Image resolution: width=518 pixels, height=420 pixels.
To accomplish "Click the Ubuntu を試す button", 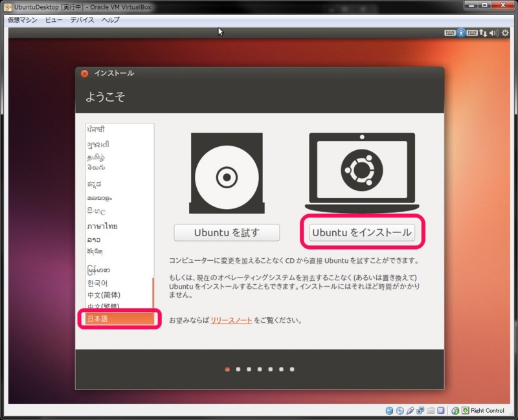I will 227,232.
